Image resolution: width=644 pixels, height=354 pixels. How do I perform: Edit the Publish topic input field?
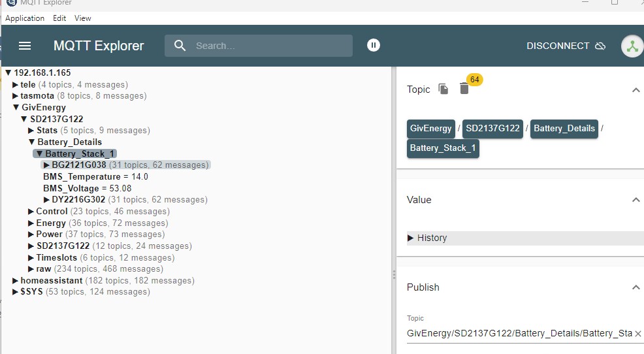[x=519, y=334]
